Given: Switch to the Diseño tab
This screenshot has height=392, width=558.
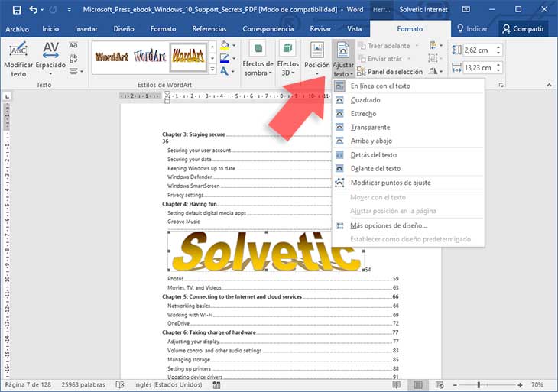Looking at the screenshot, I should pyautogui.click(x=124, y=29).
